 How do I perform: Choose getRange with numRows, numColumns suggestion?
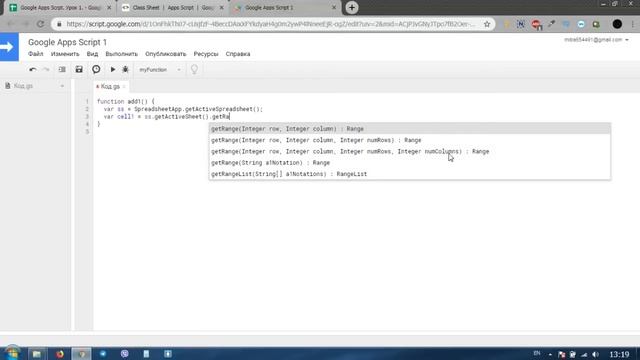tap(410, 151)
